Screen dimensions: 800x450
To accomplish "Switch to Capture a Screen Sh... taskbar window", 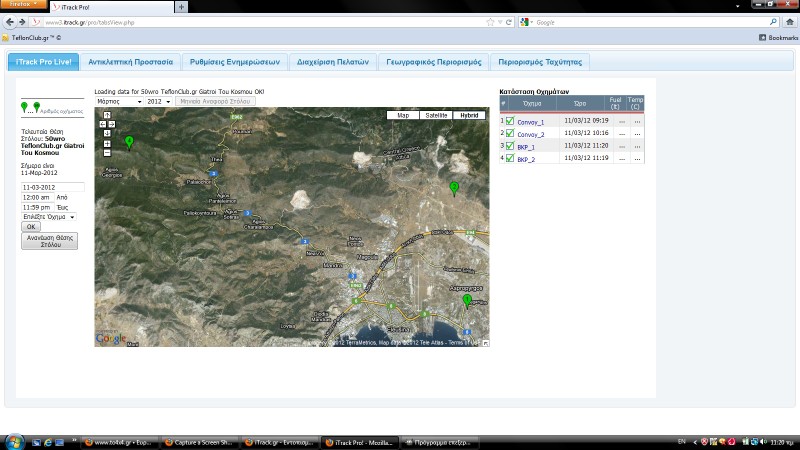I will point(200,442).
